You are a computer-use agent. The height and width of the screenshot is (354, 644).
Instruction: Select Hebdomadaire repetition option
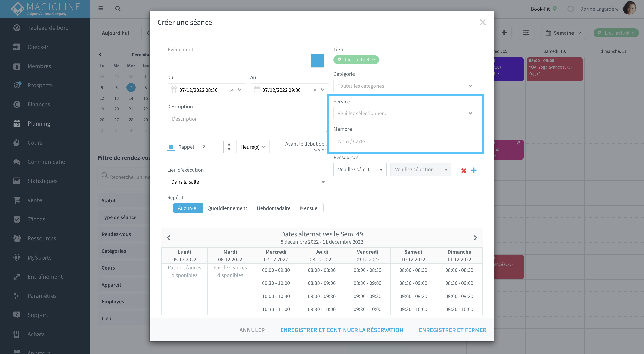click(x=273, y=208)
